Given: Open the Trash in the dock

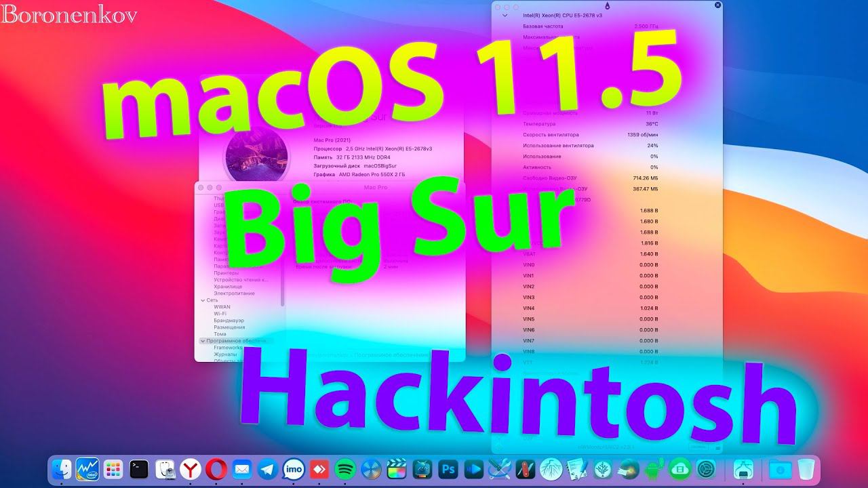Looking at the screenshot, I should tap(806, 469).
